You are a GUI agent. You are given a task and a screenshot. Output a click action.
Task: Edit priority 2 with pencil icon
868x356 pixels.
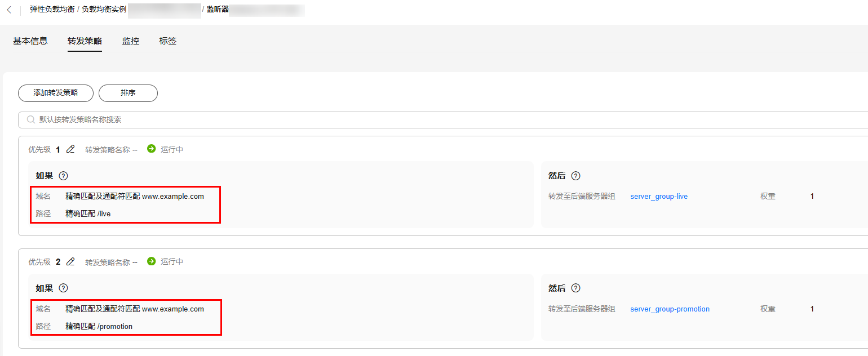pos(70,262)
